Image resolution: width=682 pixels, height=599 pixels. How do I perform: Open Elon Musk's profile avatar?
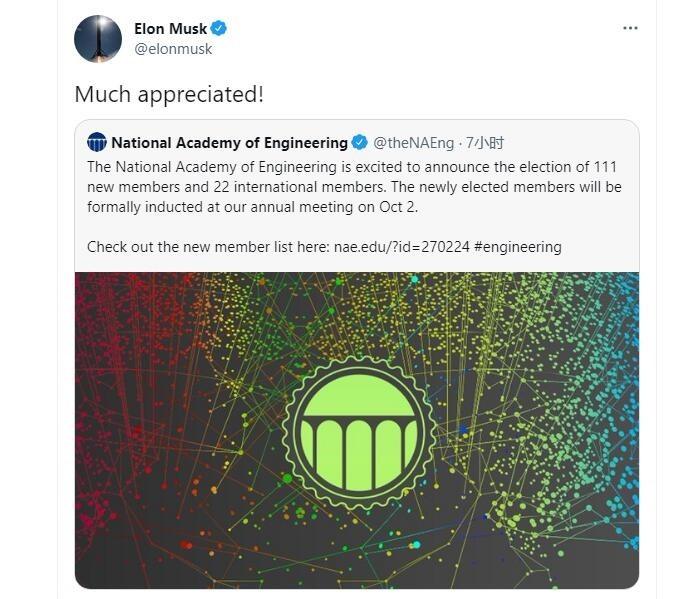click(98, 39)
